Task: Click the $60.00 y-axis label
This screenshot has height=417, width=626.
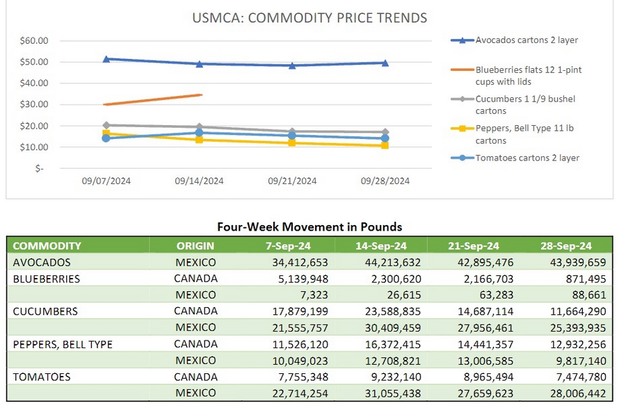Action: click(35, 41)
